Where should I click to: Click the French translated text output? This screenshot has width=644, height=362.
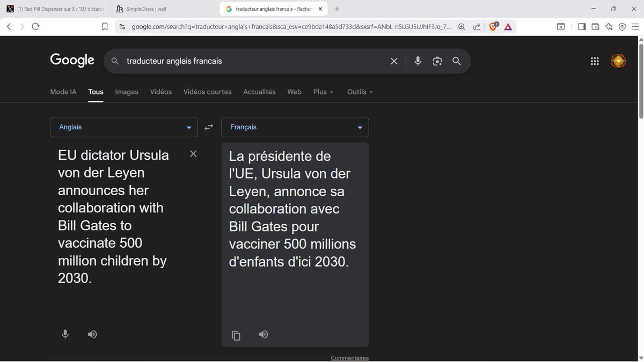coord(293,209)
